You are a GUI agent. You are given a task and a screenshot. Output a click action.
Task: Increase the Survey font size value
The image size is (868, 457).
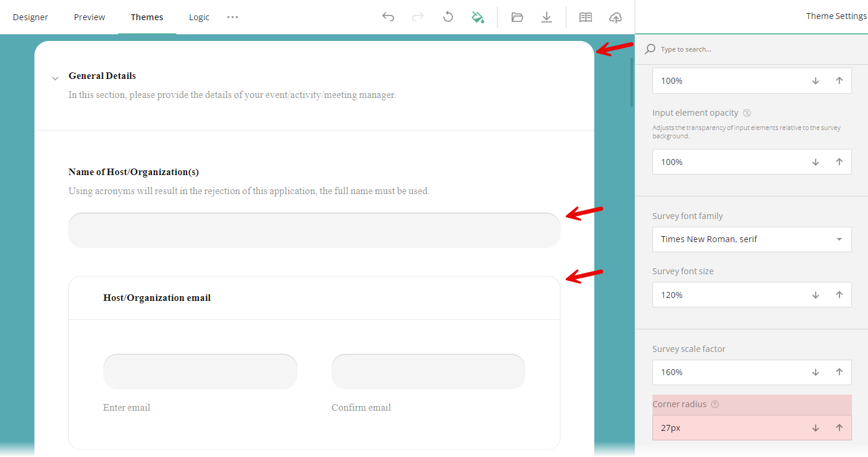point(840,294)
